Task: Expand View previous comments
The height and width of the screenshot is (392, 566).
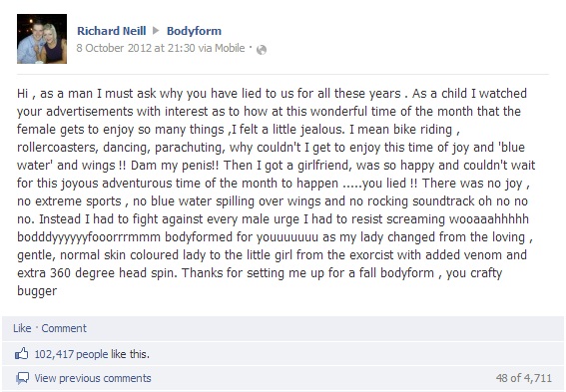Action: 93,378
